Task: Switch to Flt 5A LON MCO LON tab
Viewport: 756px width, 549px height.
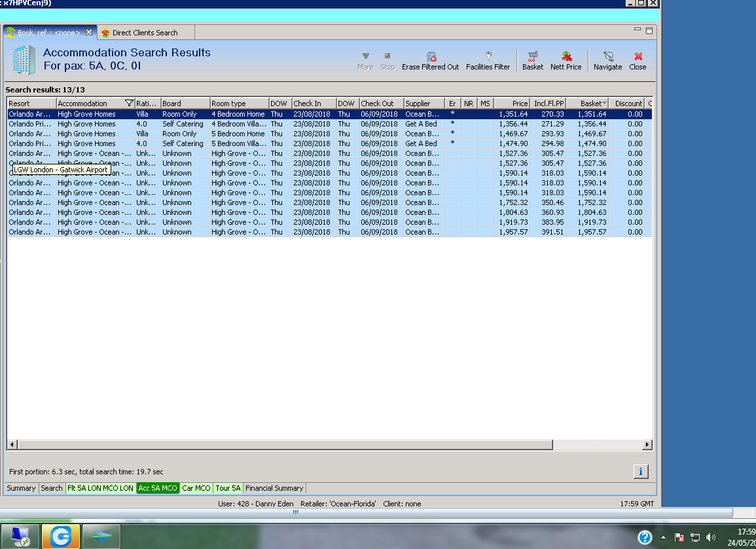Action: coord(100,488)
